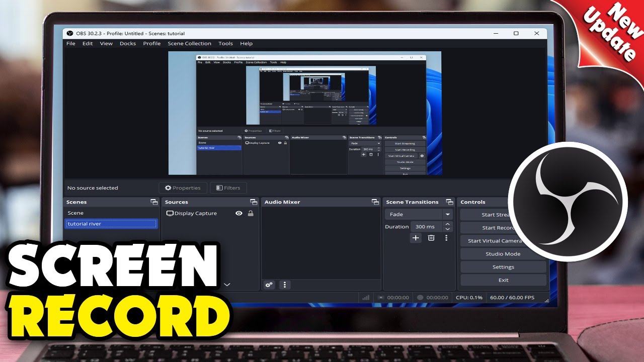This screenshot has width=644, height=362.
Task: Open the Scene Collection menu
Action: 190,44
